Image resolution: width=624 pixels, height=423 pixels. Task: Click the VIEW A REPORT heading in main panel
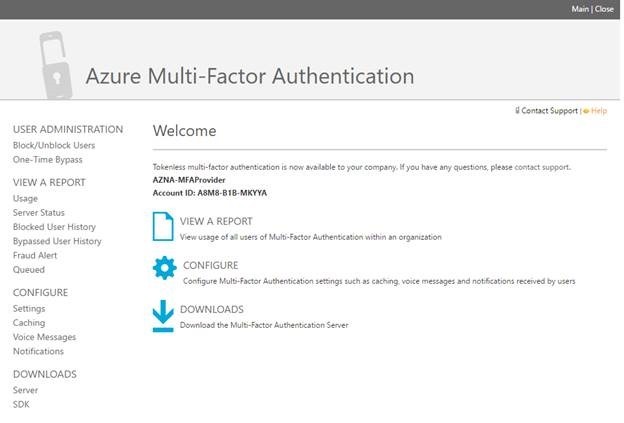pos(216,221)
